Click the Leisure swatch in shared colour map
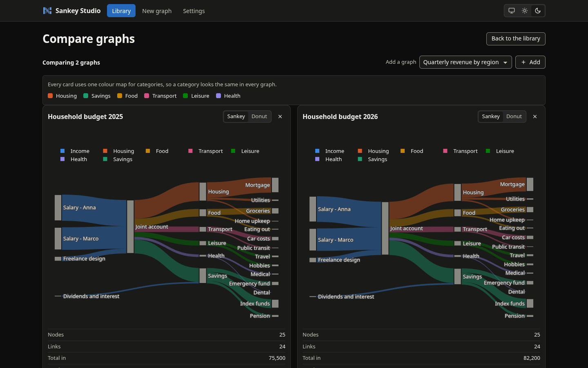The image size is (588, 368). coord(185,96)
